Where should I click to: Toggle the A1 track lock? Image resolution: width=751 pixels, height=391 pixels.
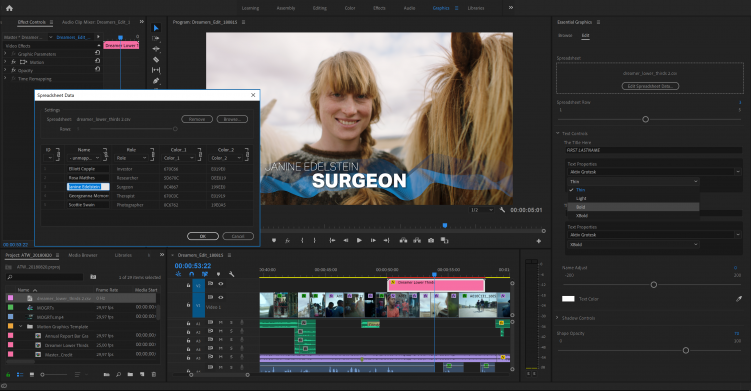[188, 323]
